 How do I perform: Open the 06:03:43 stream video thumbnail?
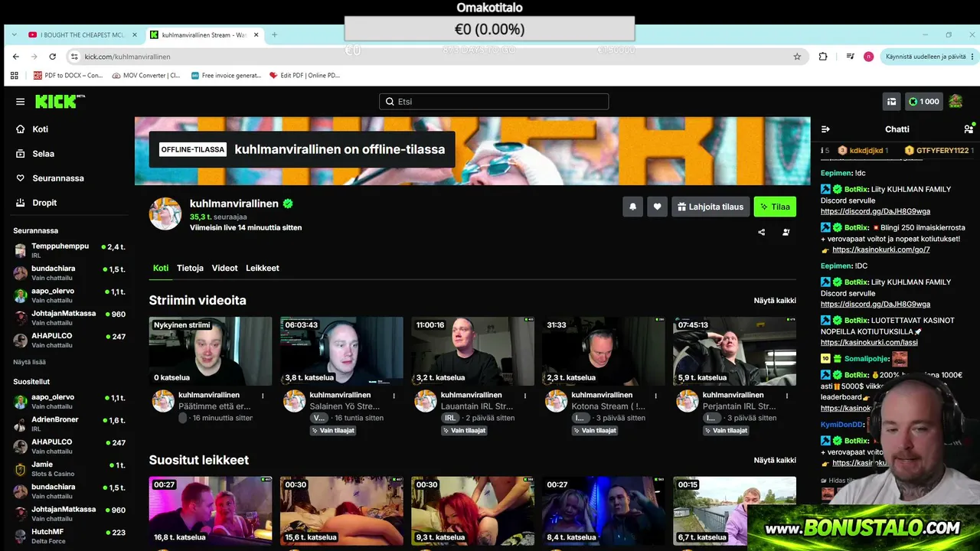click(x=341, y=351)
